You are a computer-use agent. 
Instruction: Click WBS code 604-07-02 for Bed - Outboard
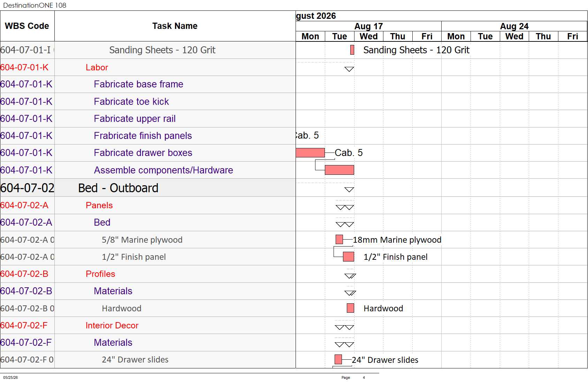point(27,188)
